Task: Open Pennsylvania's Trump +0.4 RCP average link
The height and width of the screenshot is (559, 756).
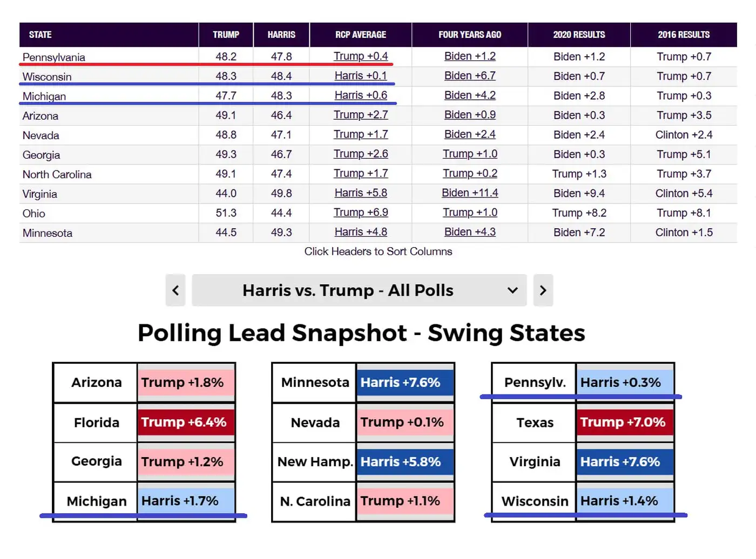Action: [361, 56]
